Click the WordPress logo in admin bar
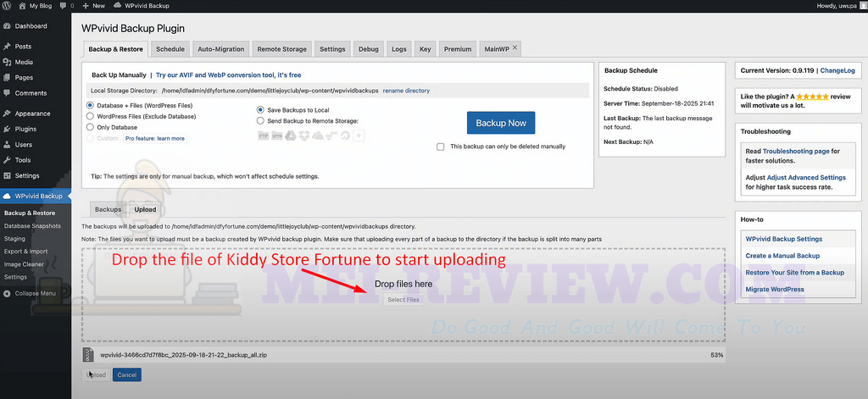The height and width of the screenshot is (399, 868). pos(7,5)
